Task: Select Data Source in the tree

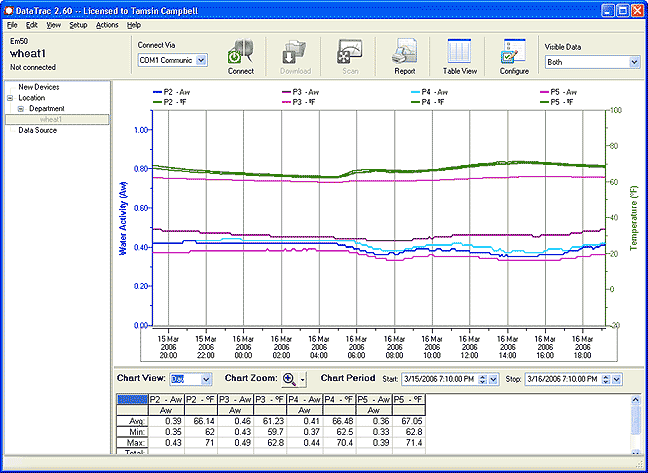Action: (39, 130)
